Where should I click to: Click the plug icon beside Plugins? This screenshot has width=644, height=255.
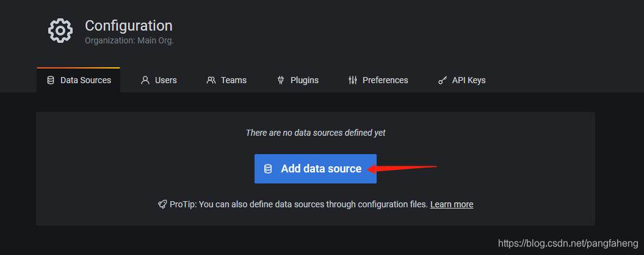tap(281, 80)
